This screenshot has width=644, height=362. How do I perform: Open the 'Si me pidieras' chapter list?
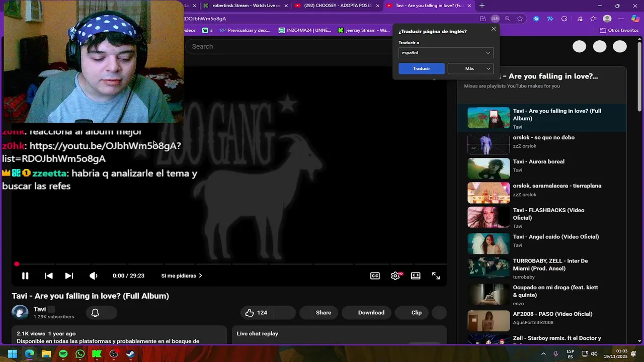pos(182,276)
